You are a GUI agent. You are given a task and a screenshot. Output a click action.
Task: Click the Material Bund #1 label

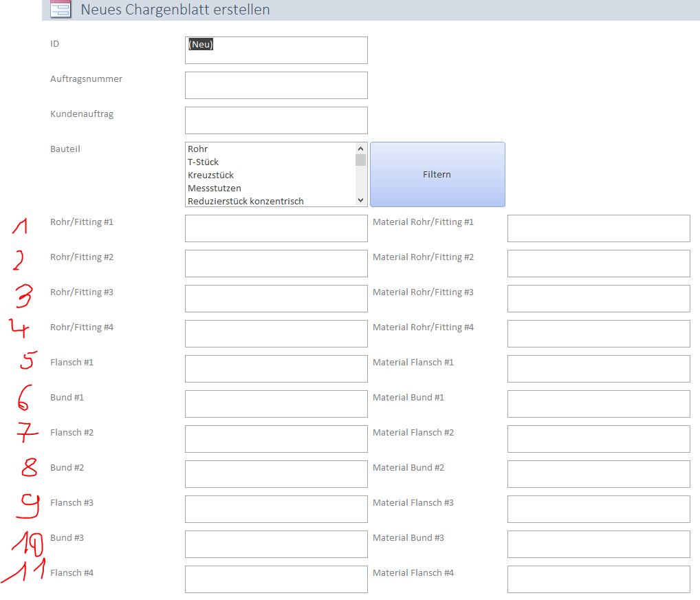(x=408, y=398)
